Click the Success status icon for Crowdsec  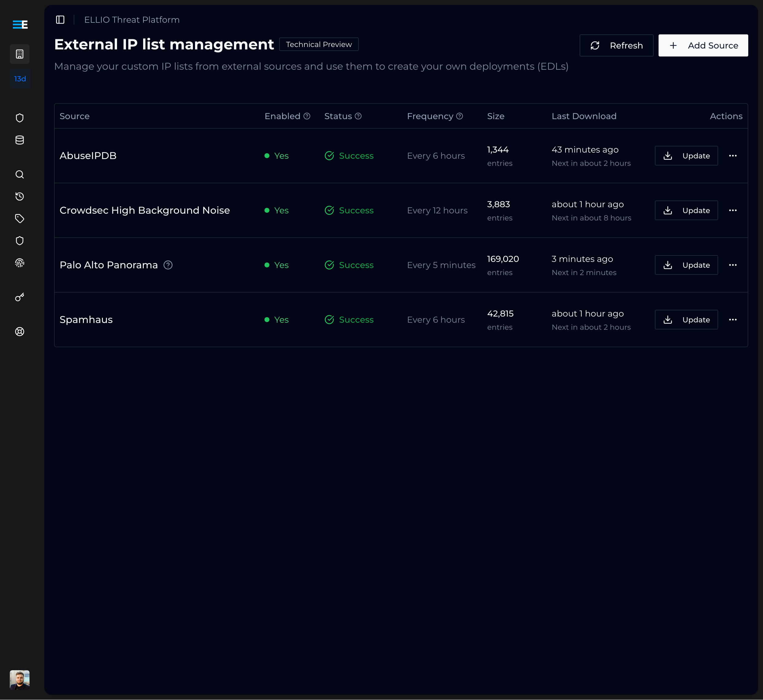pos(329,210)
